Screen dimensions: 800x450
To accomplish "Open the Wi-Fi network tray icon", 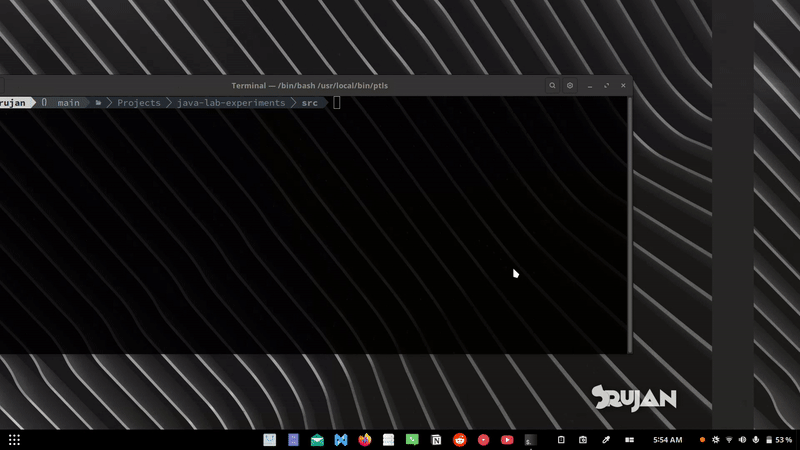I will point(729,440).
